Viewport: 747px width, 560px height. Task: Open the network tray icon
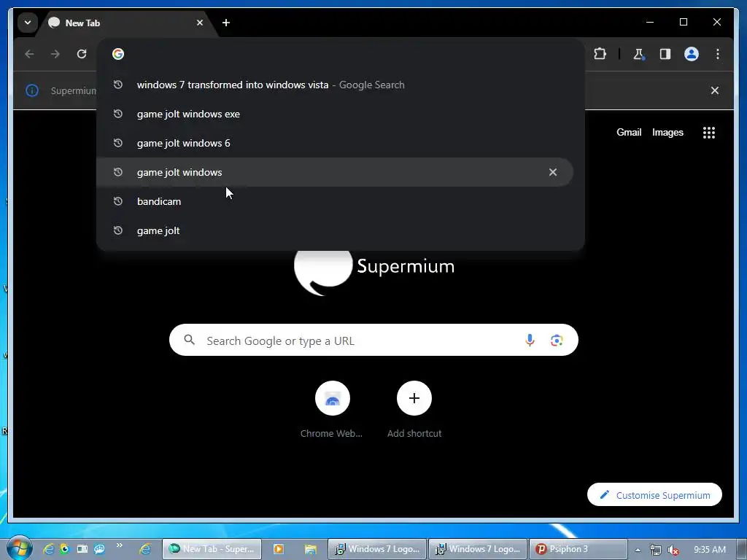pos(656,550)
